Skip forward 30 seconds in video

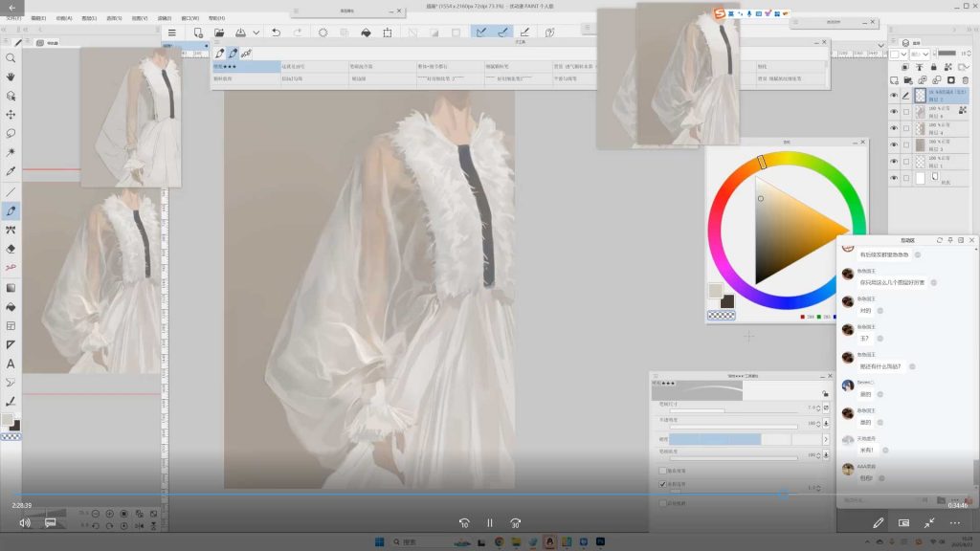[515, 523]
